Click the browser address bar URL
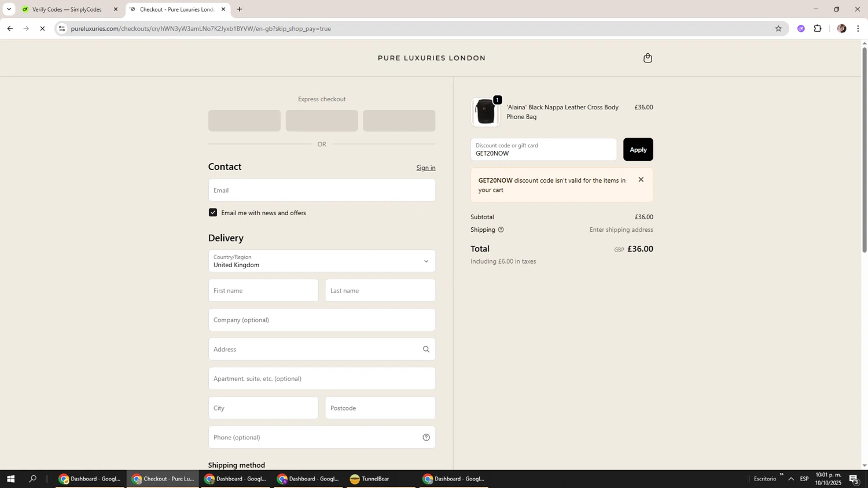 [x=201, y=28]
